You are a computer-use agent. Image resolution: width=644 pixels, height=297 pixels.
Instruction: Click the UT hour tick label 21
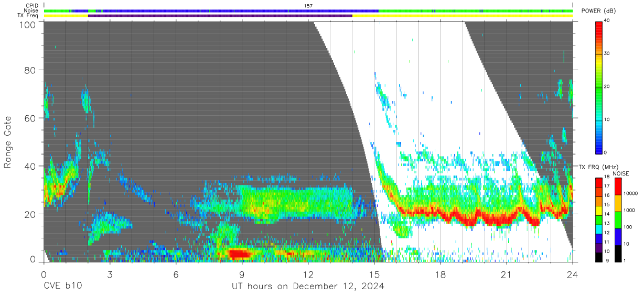pos(507,274)
